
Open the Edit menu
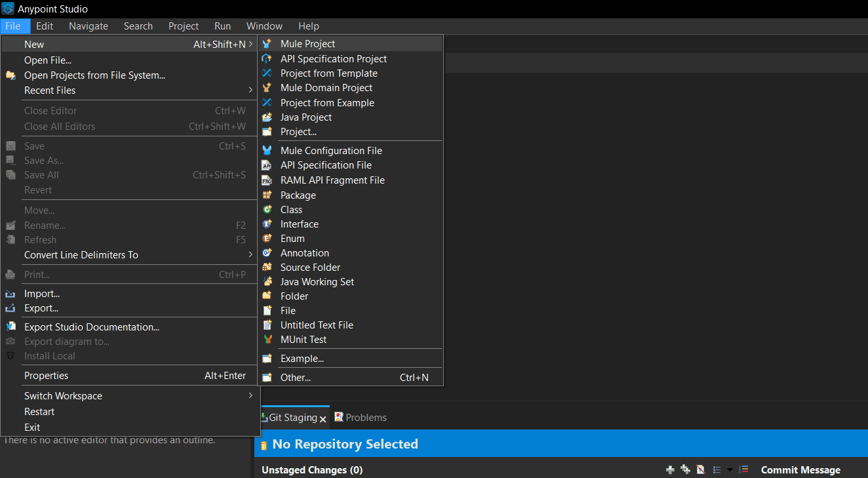(45, 26)
